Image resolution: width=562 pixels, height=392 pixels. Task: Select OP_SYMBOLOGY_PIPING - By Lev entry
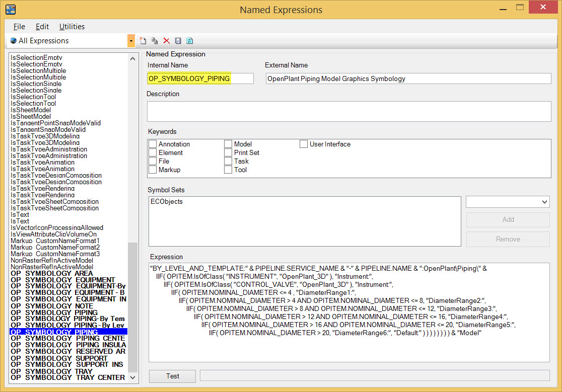coord(67,326)
